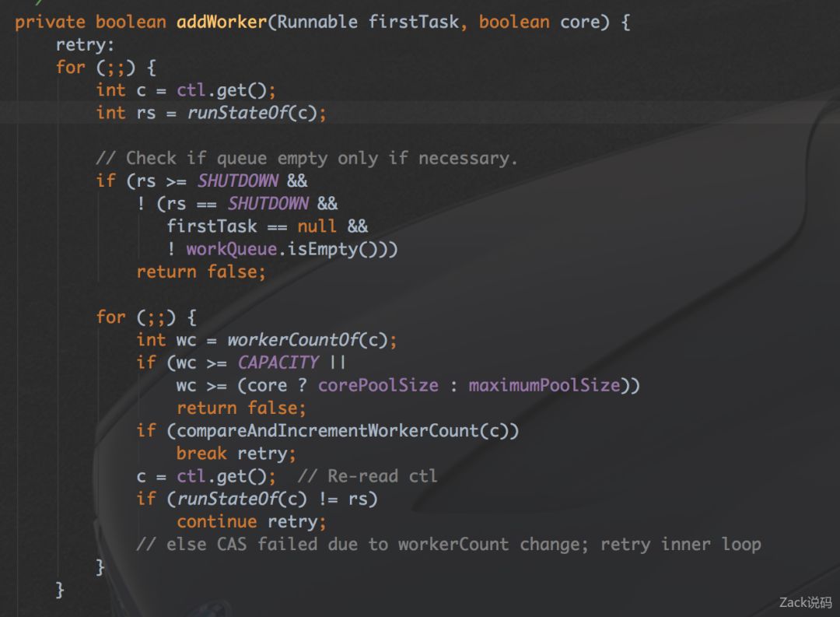The image size is (840, 617).
Task: Click 'firstTask == null' condition
Action: coord(252,226)
